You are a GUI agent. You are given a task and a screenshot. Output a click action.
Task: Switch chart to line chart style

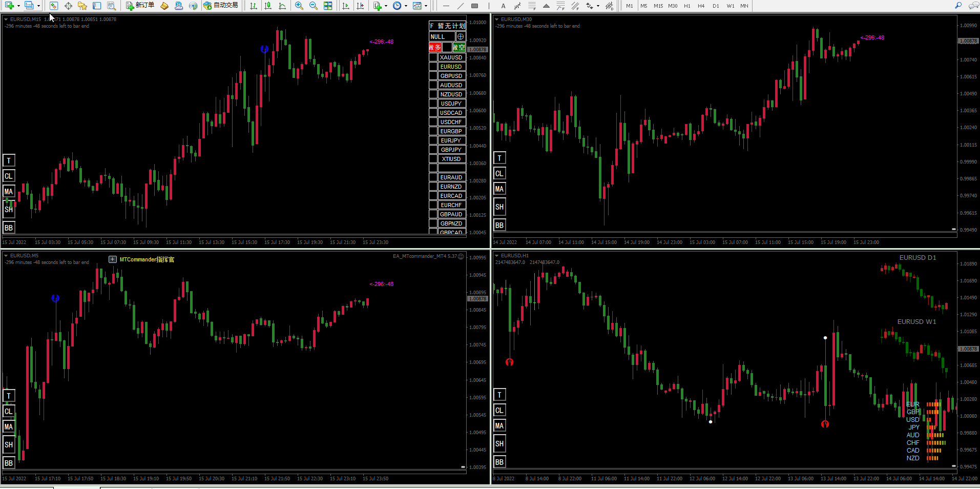coord(282,6)
